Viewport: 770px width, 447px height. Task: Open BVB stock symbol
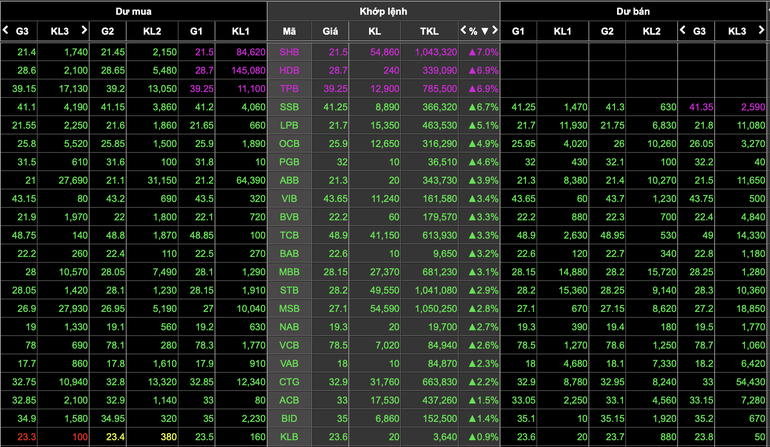(x=289, y=217)
